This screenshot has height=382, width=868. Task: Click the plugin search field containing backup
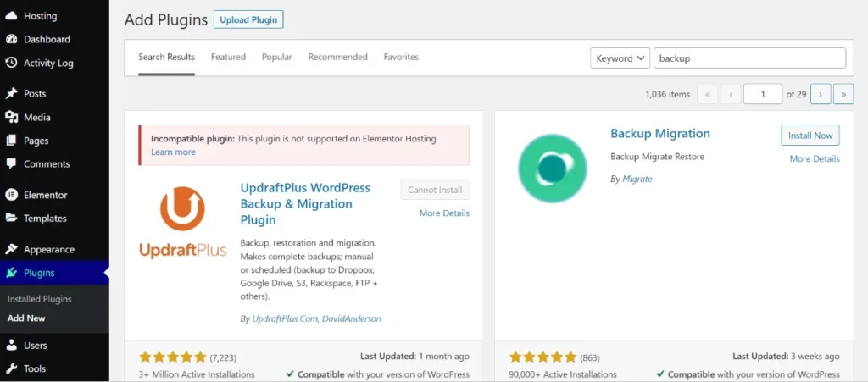[749, 58]
